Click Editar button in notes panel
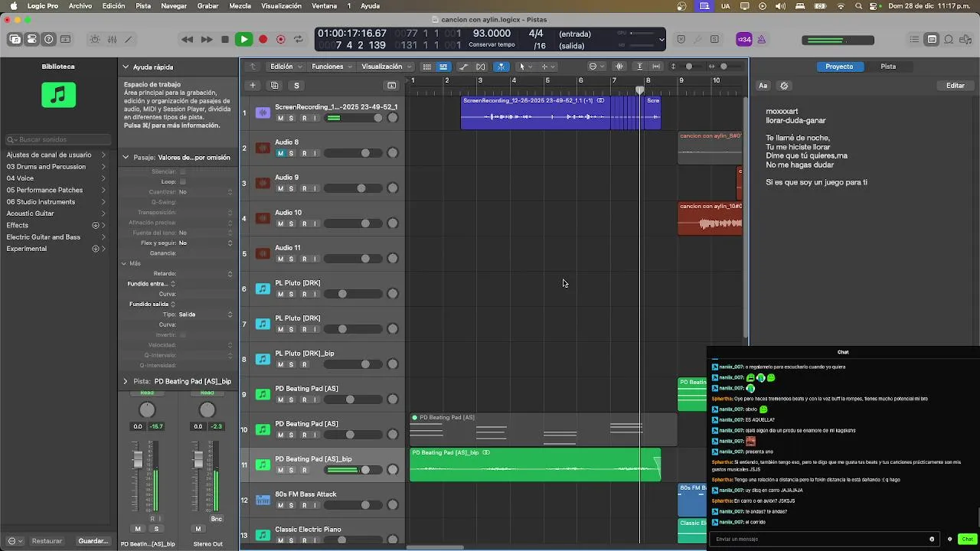980x551 pixels. tap(955, 86)
